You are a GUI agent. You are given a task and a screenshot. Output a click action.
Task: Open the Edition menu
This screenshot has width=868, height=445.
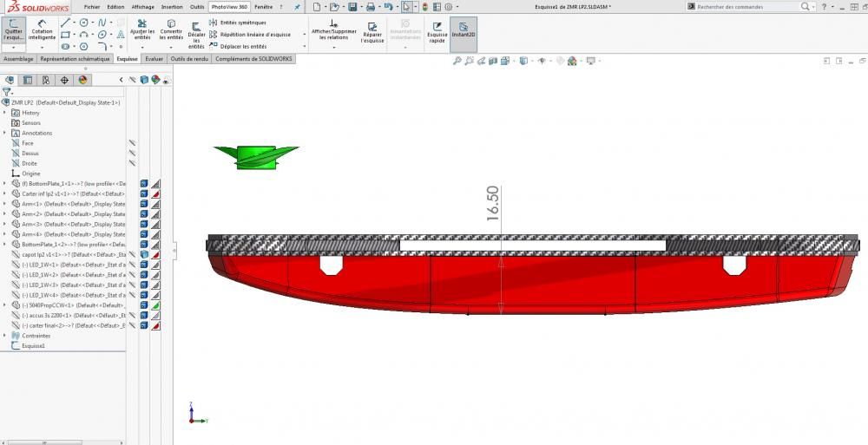click(115, 7)
